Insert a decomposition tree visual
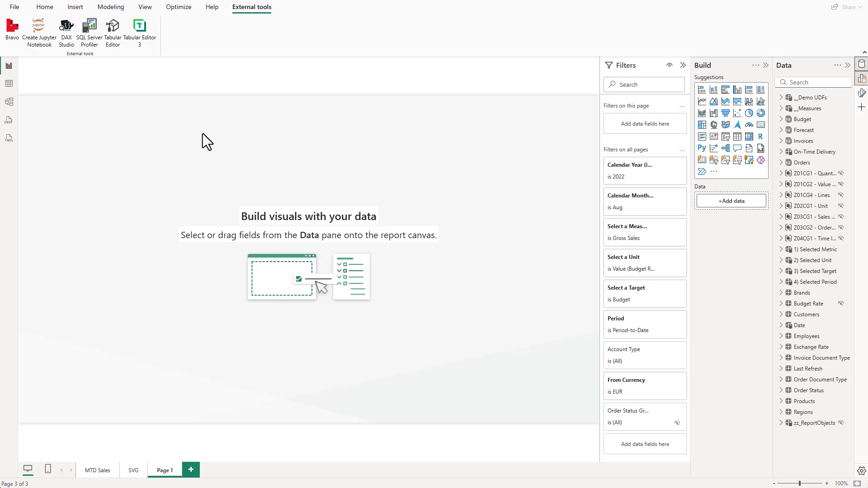 point(726,148)
